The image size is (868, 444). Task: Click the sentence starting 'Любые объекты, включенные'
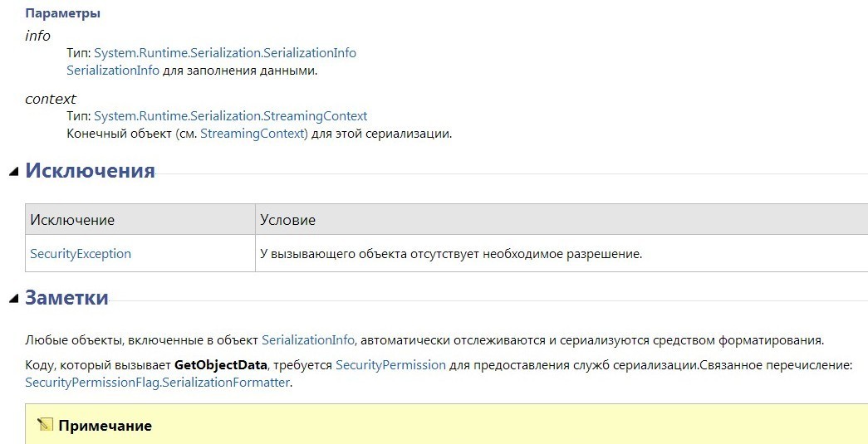(424, 340)
